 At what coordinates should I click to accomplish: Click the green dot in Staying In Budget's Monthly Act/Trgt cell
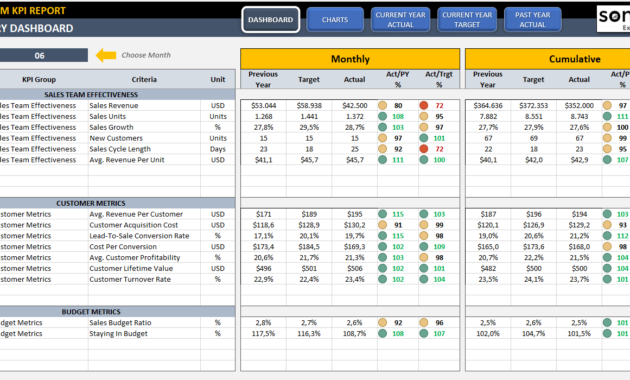click(x=423, y=333)
